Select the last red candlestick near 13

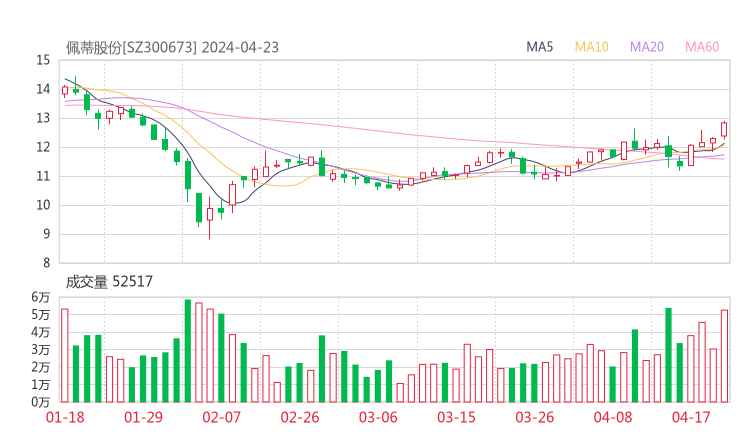coord(724,129)
